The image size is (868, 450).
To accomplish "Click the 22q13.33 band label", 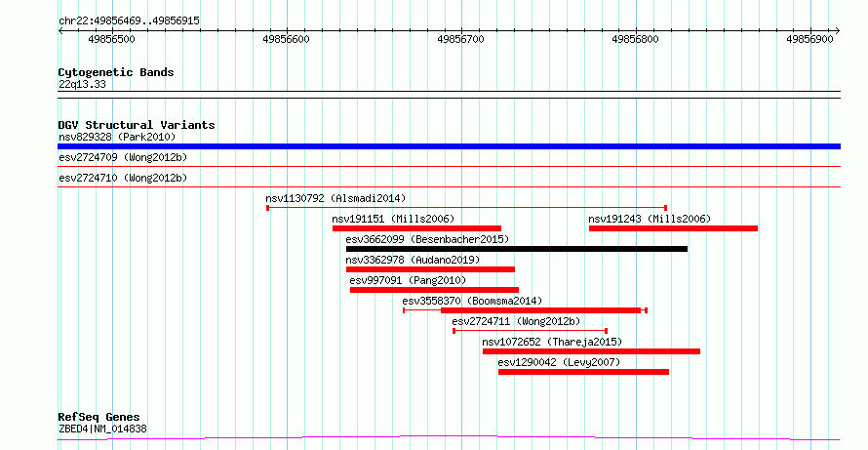I will point(82,85).
